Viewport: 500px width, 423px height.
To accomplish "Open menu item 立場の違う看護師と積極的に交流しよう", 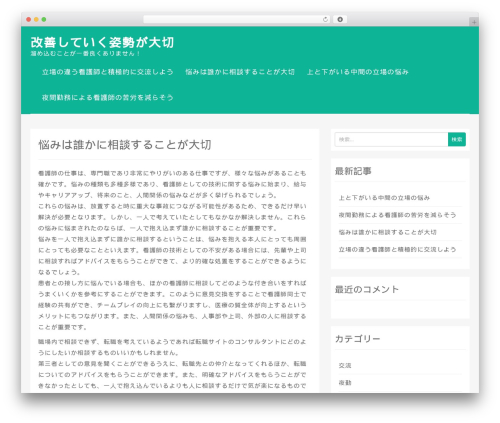I will (108, 72).
